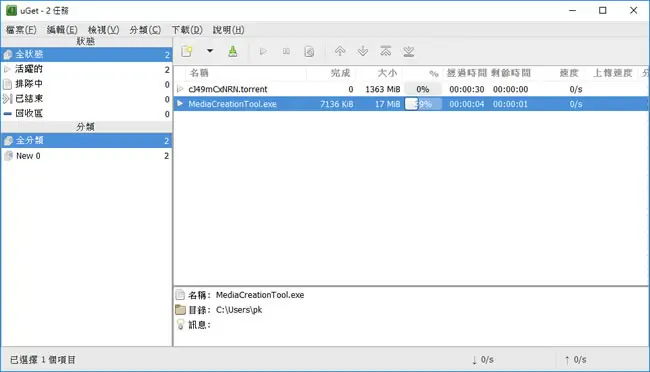Click the 已選擇 1 個項目 status text
Screen dimensions: 650x372
pos(43,360)
